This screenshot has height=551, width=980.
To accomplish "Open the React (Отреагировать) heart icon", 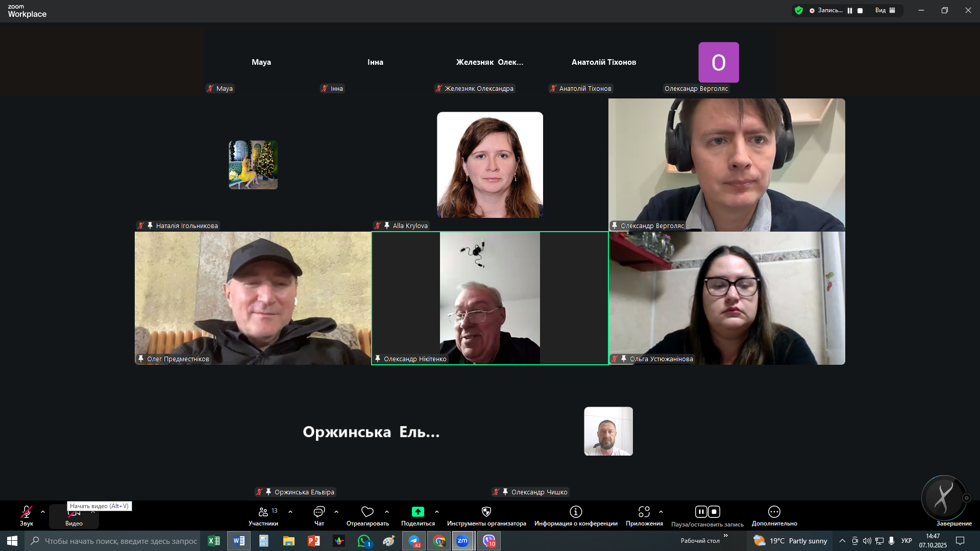I will [x=367, y=512].
